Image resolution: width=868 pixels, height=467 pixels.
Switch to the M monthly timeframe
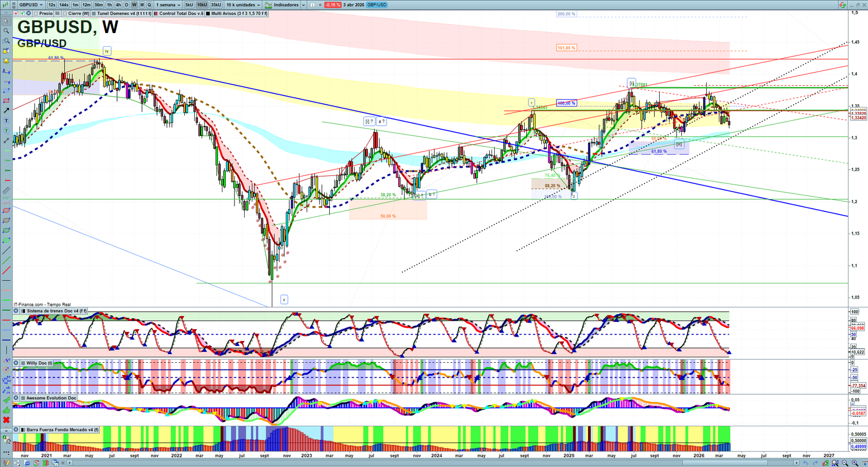(x=142, y=5)
